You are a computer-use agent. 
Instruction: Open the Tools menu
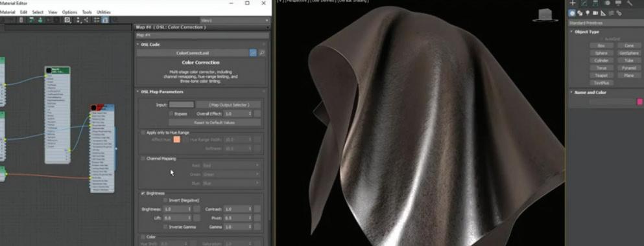[x=87, y=12]
